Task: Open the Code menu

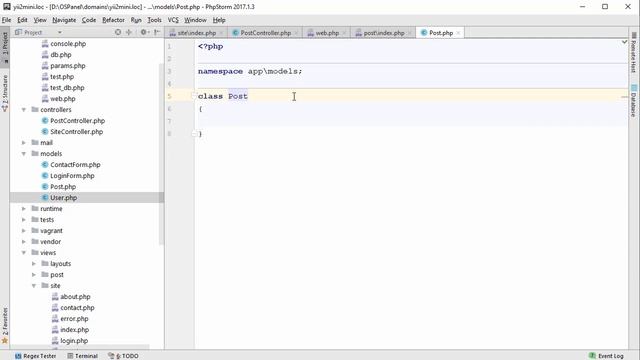Action: coord(89,20)
